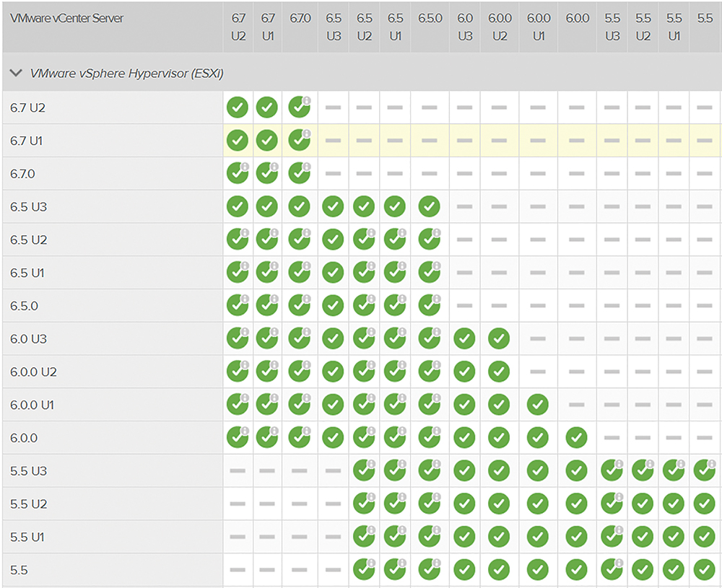Select the 6.7 U2 column header
The width and height of the screenshot is (722, 588).
click(238, 27)
